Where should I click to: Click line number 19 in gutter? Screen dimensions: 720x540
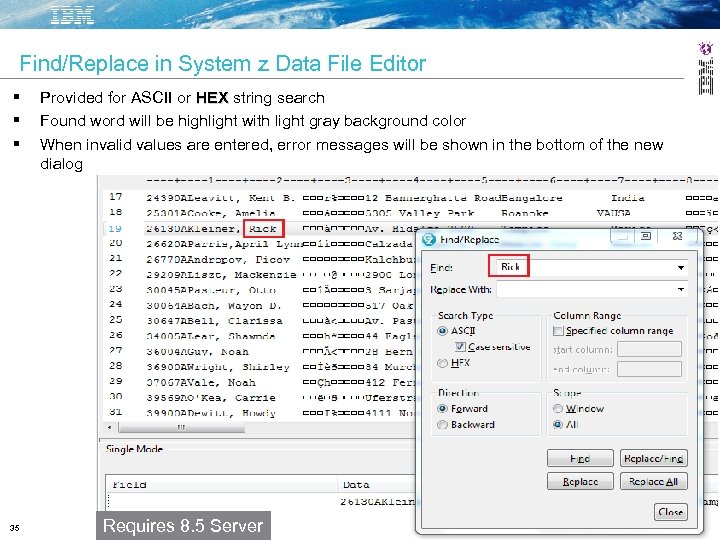115,228
